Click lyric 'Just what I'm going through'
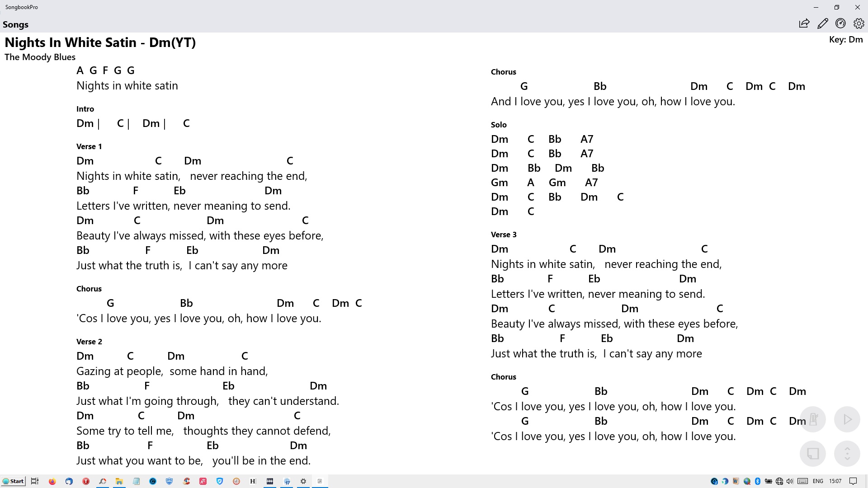Image resolution: width=868 pixels, height=488 pixels. [x=147, y=401]
